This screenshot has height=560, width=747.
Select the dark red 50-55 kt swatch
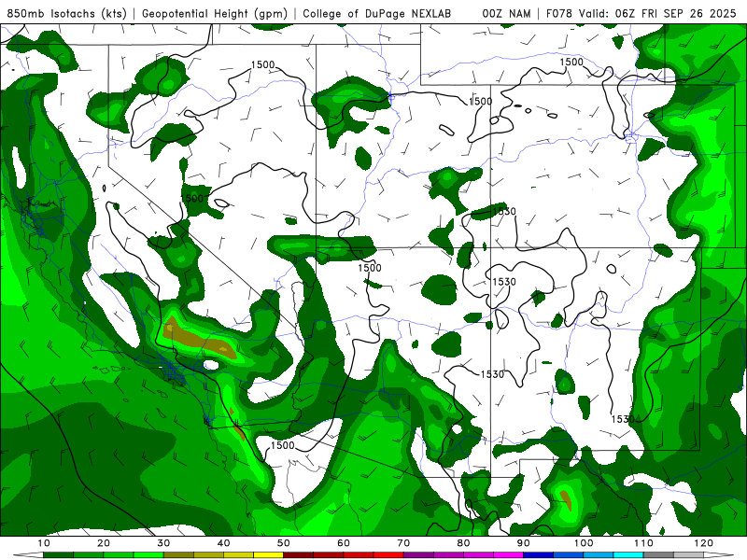298,555
